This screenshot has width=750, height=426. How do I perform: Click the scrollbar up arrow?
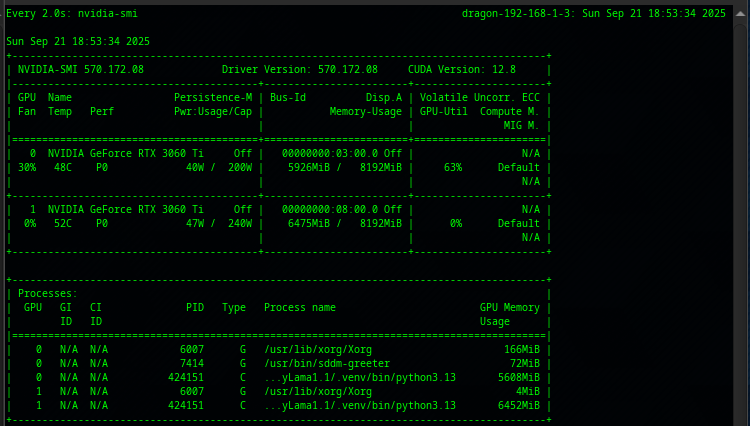tap(740, 13)
